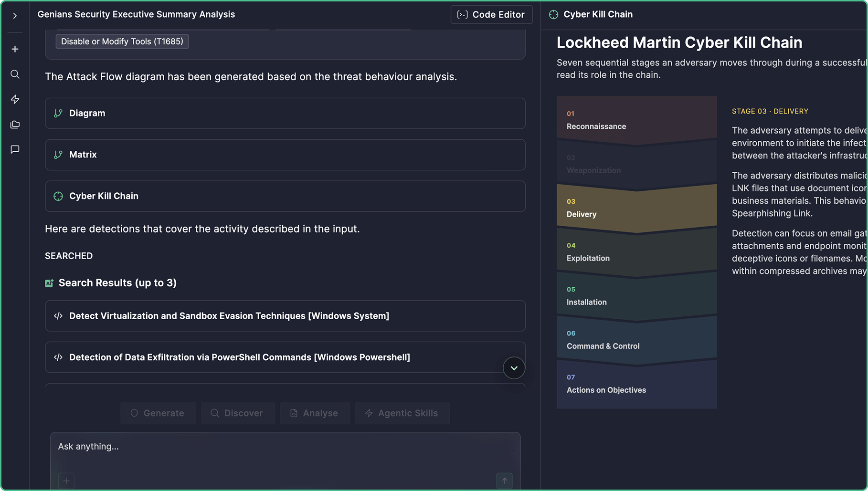This screenshot has height=491, width=868.
Task: Select stage 05 Installation
Action: pyautogui.click(x=636, y=296)
